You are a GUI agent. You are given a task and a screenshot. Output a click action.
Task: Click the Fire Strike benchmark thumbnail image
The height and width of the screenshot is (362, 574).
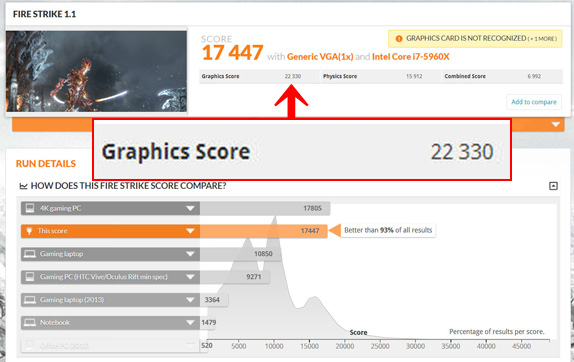tap(96, 71)
